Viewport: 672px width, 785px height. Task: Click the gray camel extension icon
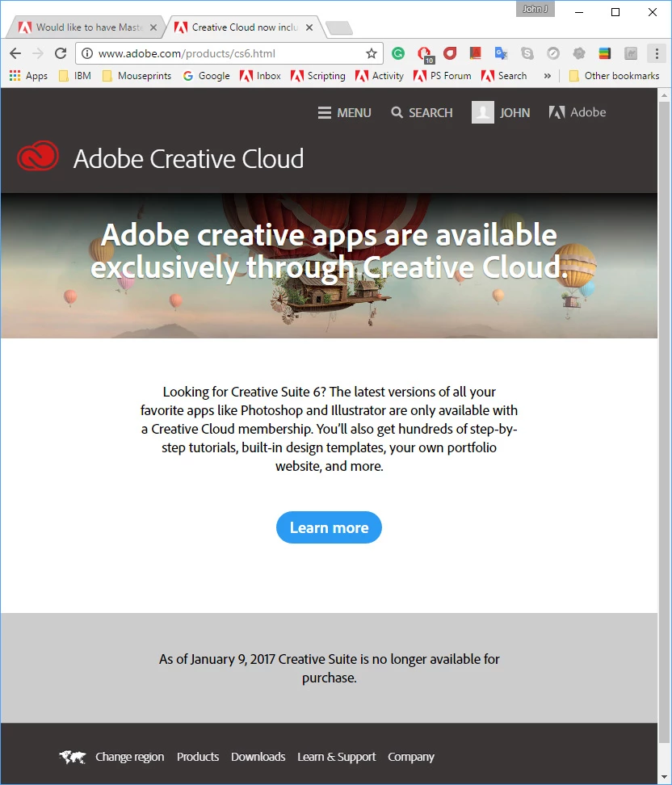pyautogui.click(x=631, y=53)
